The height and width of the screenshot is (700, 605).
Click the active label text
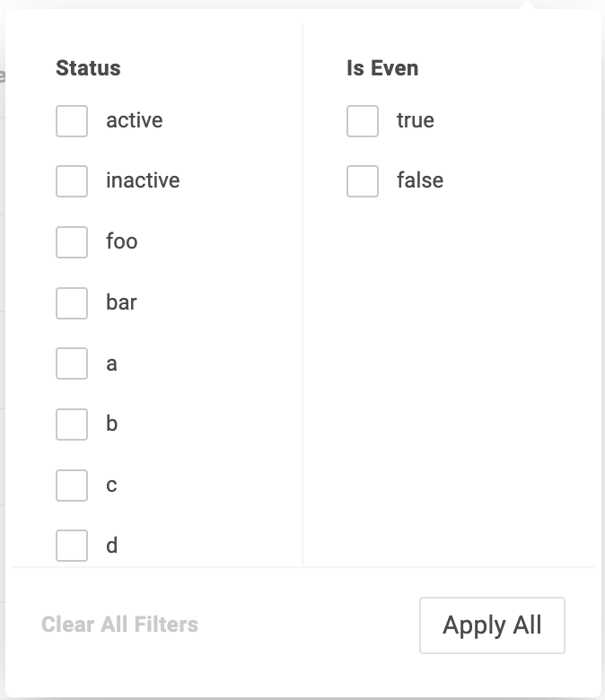(x=135, y=120)
